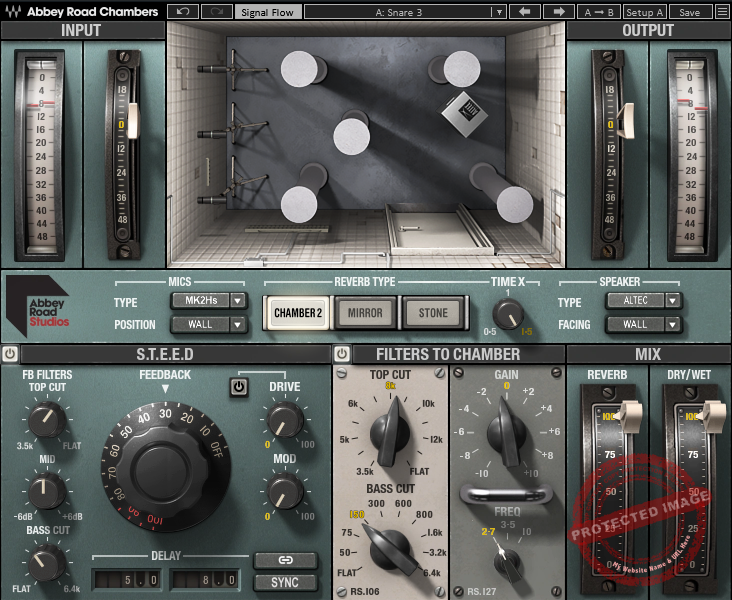Click the Waves logo icon

pyautogui.click(x=13, y=12)
